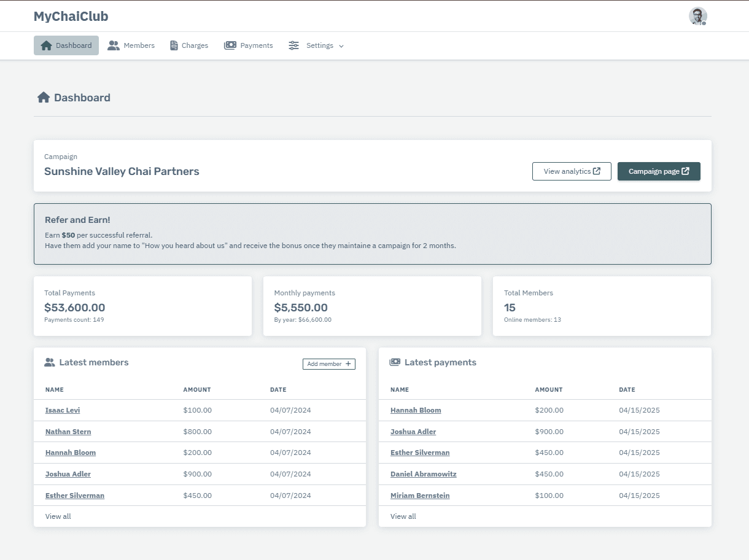Click DATE column header in Latest members
The height and width of the screenshot is (560, 749).
278,390
